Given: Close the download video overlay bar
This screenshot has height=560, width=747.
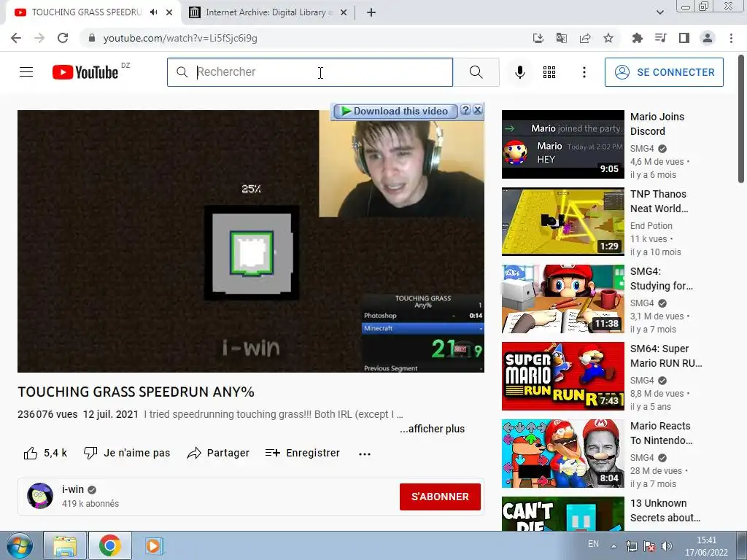Looking at the screenshot, I should point(477,111).
